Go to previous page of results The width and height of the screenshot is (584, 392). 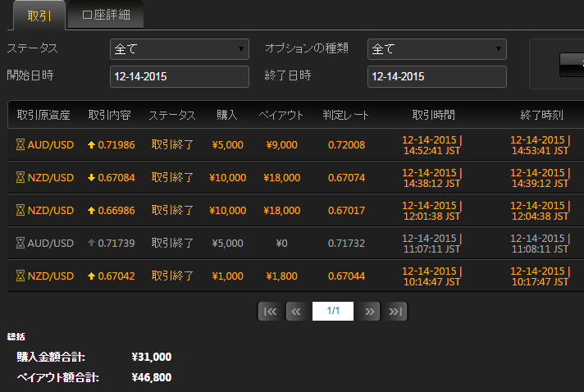296,311
